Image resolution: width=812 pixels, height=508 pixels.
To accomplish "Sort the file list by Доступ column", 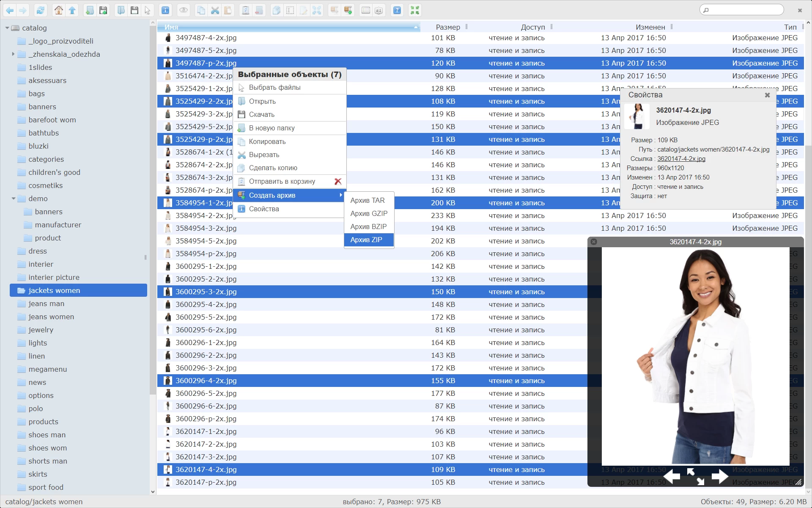I will (x=533, y=27).
